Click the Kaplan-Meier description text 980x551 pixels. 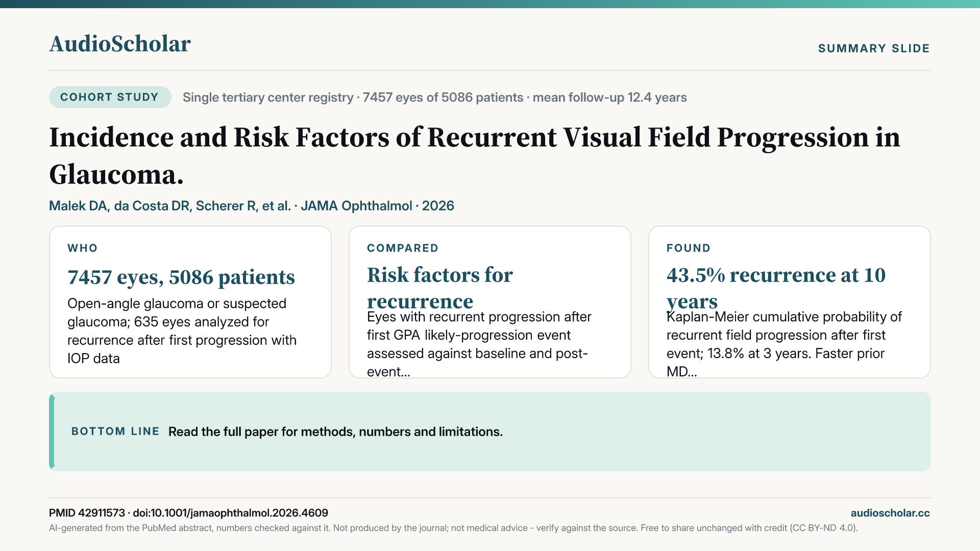click(784, 344)
